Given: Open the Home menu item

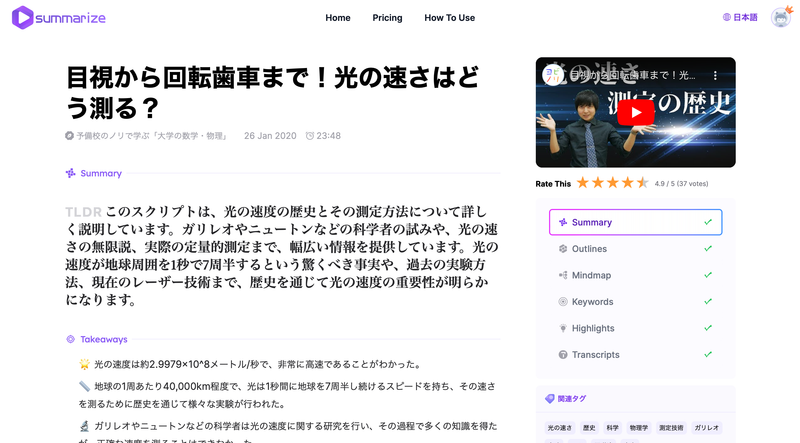Looking at the screenshot, I should (x=338, y=18).
